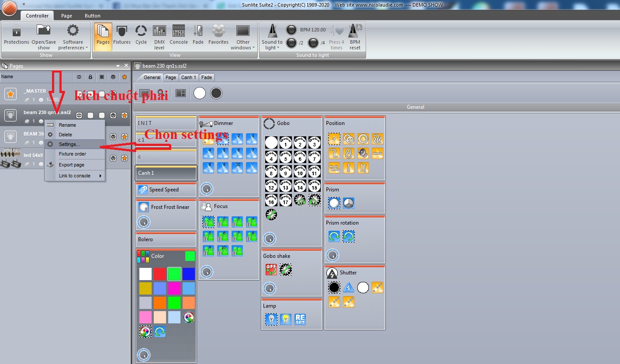Open the round application menu orb

point(9,7)
